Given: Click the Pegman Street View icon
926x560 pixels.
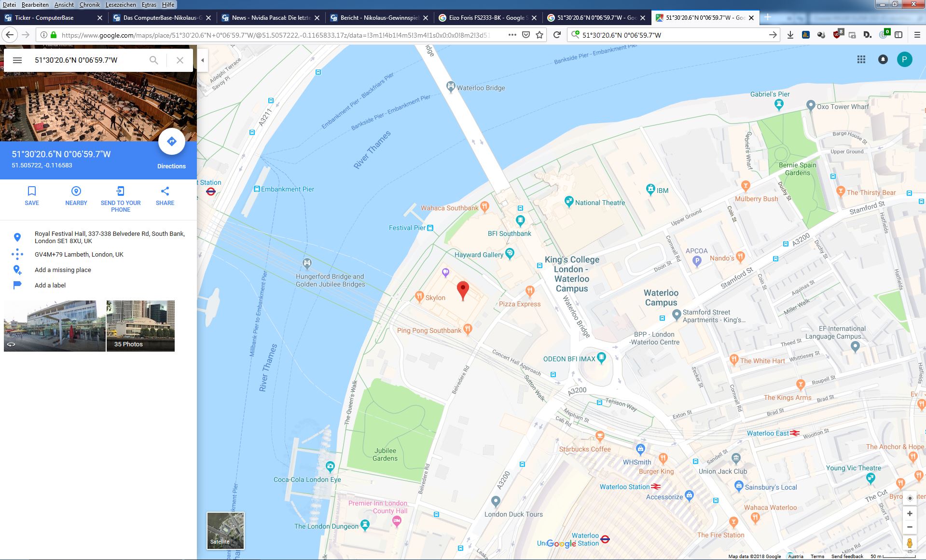Looking at the screenshot, I should pos(910,543).
